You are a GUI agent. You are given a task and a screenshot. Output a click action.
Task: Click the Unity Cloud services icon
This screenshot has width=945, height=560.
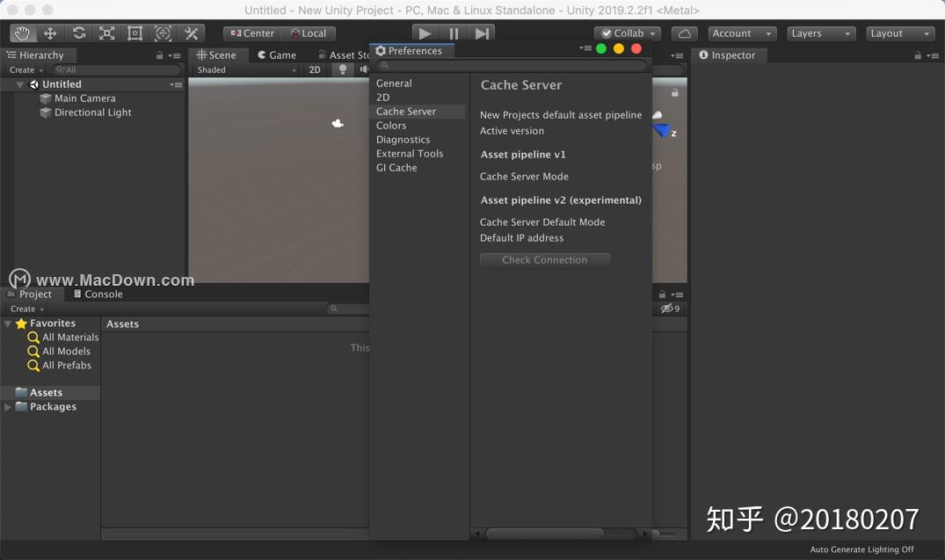[x=685, y=33]
